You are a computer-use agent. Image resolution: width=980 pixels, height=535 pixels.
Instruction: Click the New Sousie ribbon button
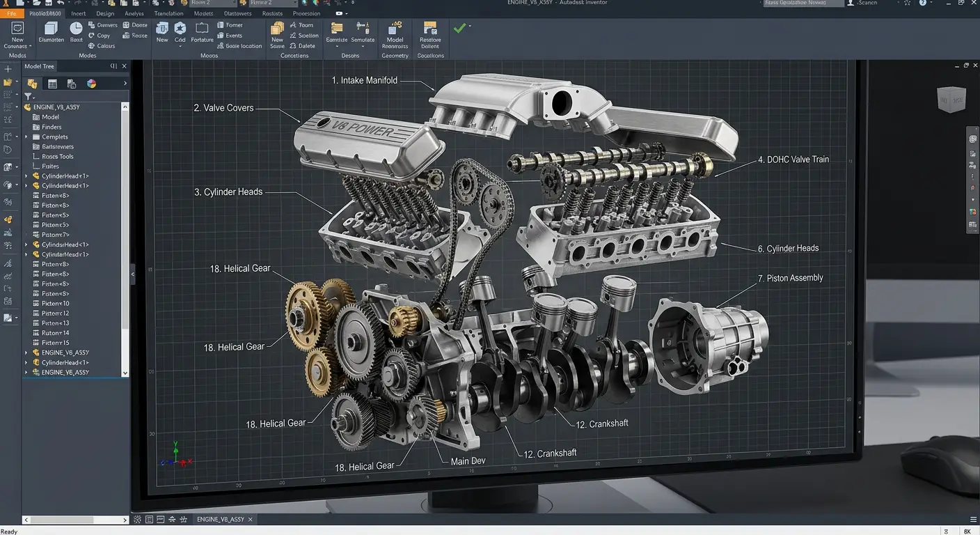(277, 34)
